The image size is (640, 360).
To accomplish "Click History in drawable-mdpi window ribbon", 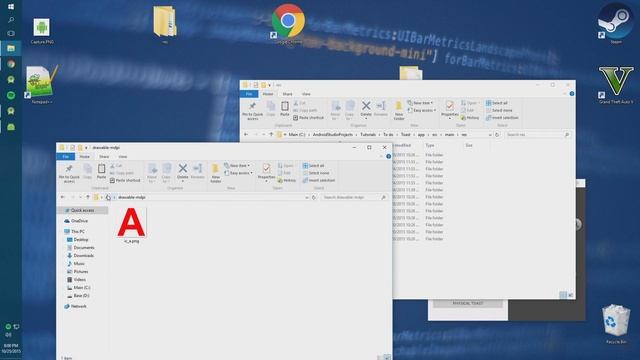I will 287,180.
